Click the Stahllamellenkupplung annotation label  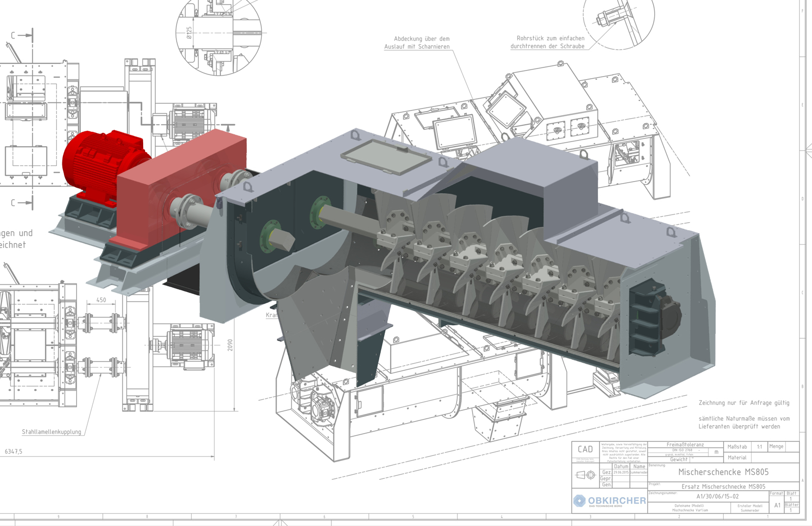(51, 432)
